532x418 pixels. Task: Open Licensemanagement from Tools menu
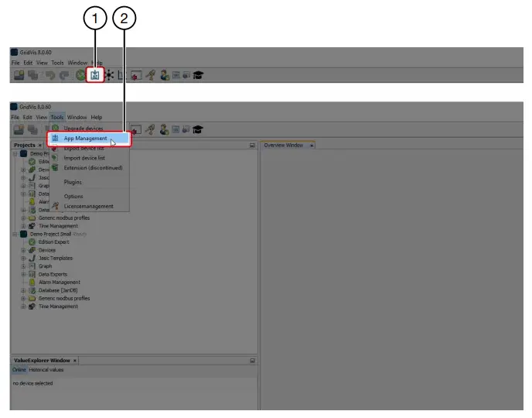coord(89,206)
